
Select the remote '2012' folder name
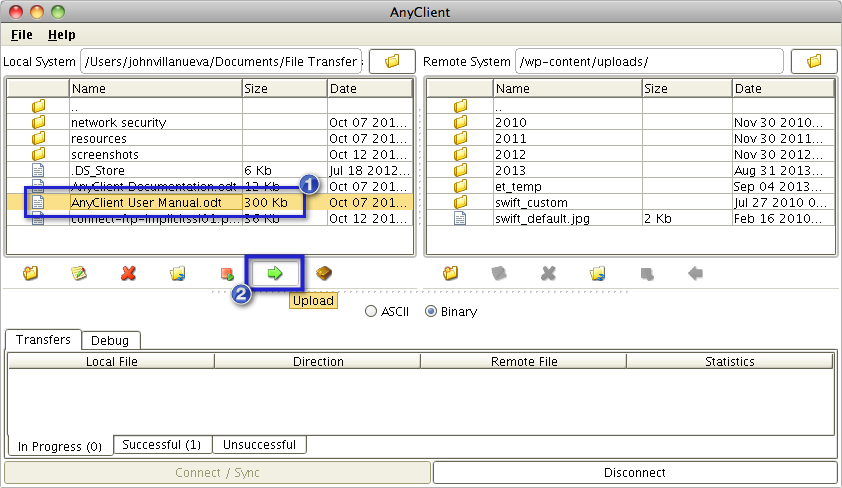click(510, 155)
